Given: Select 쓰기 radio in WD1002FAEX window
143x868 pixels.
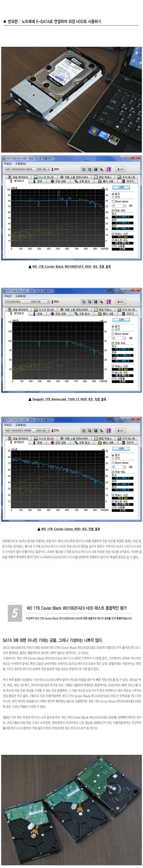Looking at the screenshot, I should (113, 197).
